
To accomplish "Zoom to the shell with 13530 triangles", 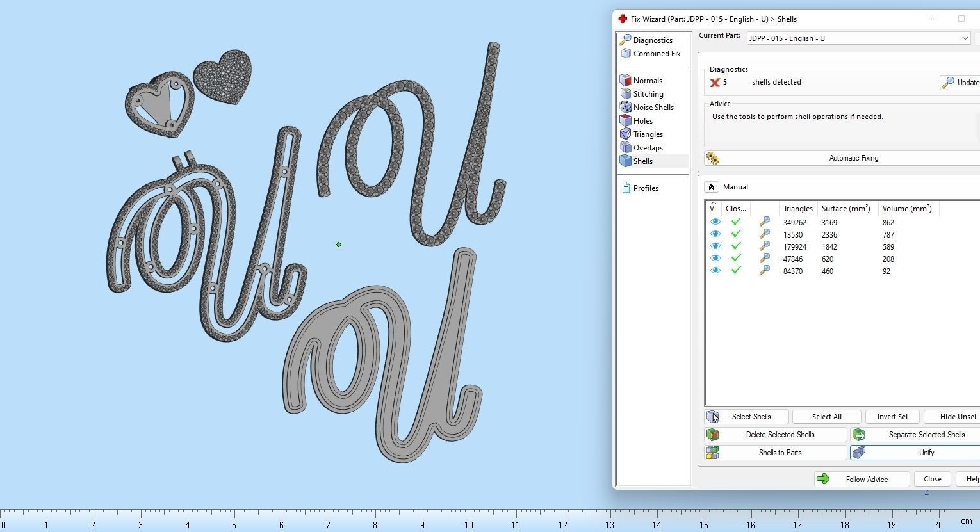I will point(764,234).
